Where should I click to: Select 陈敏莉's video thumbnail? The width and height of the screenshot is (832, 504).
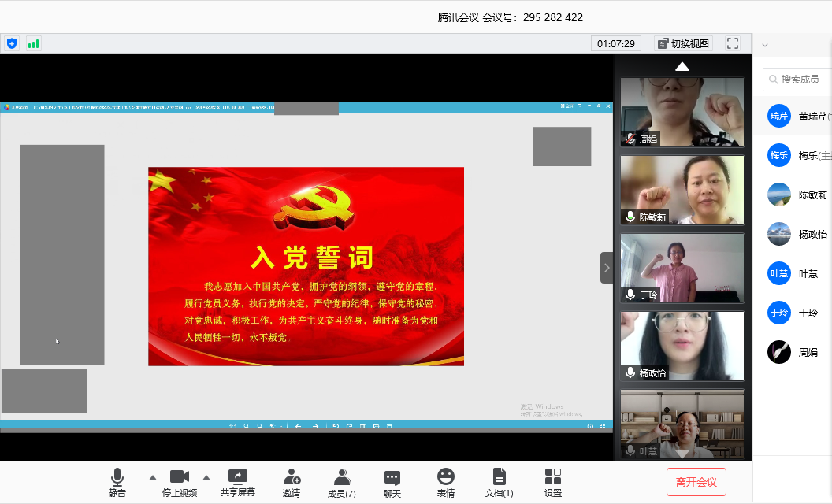(682, 190)
